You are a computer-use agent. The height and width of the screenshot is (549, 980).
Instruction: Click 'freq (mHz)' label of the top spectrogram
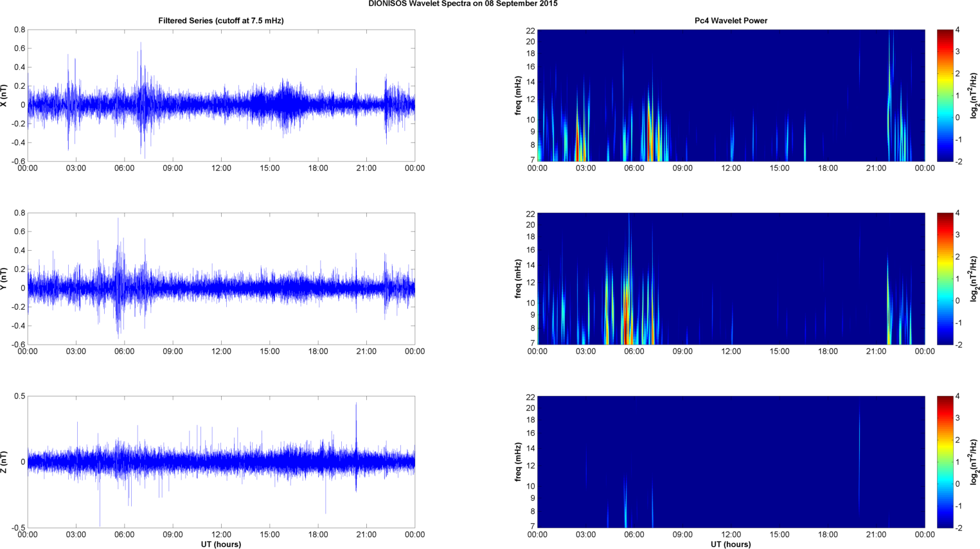(x=517, y=95)
